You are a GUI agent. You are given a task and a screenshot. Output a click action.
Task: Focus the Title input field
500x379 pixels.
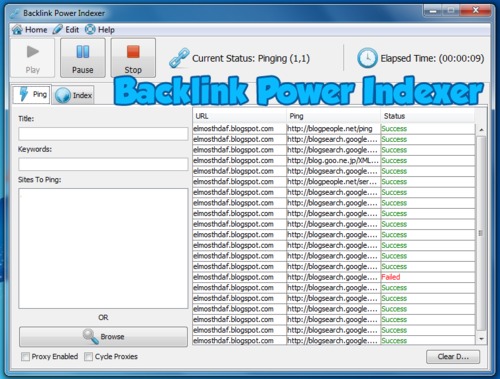pyautogui.click(x=103, y=134)
